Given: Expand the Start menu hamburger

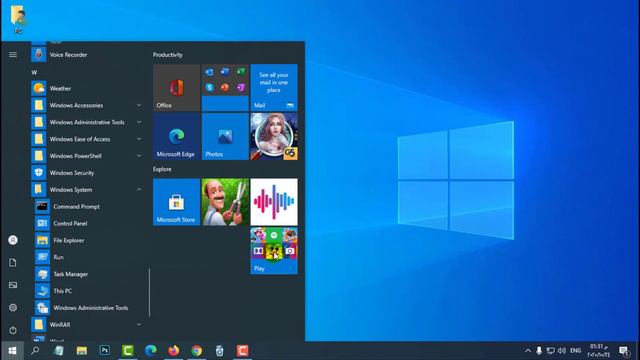Looking at the screenshot, I should point(13,54).
